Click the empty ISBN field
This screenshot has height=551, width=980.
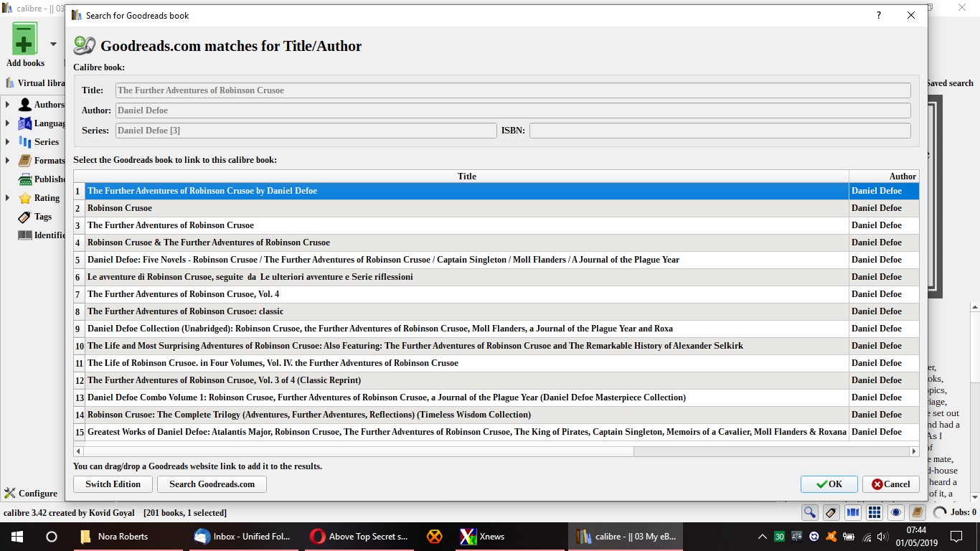(720, 131)
